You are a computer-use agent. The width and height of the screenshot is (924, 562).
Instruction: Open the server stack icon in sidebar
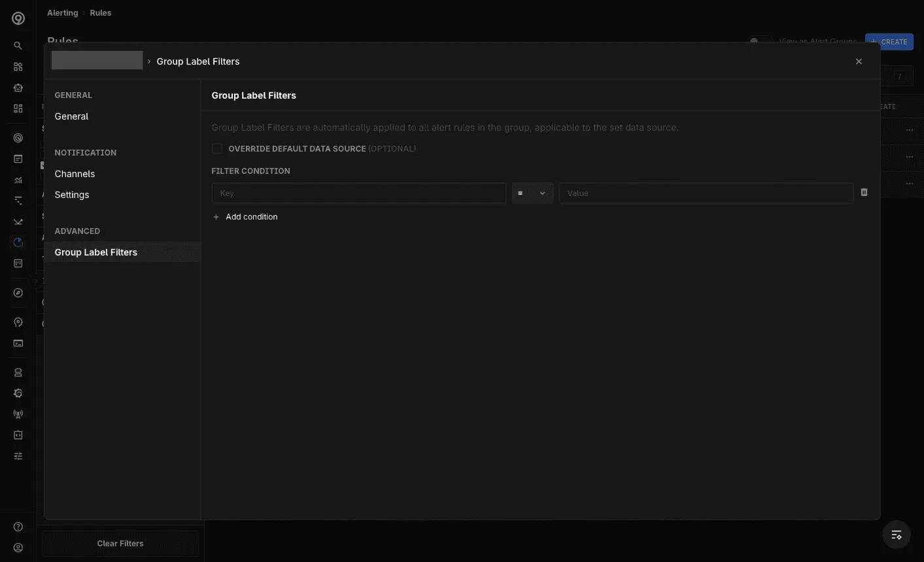(18, 372)
